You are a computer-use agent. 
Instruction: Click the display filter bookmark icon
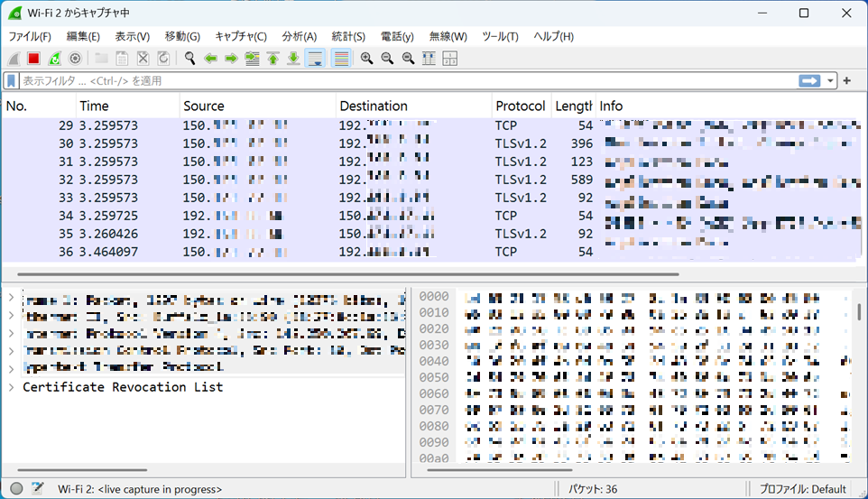tap(12, 81)
